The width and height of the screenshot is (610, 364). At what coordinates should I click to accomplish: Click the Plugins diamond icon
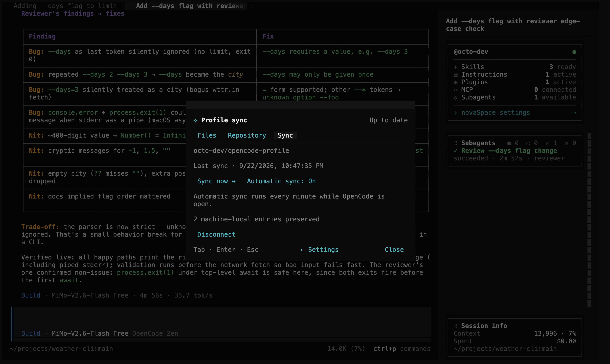coord(456,82)
